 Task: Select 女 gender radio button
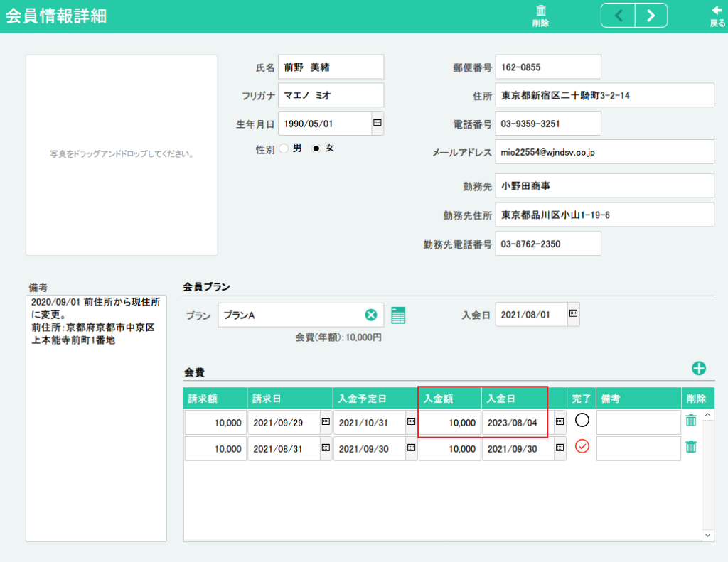[316, 148]
